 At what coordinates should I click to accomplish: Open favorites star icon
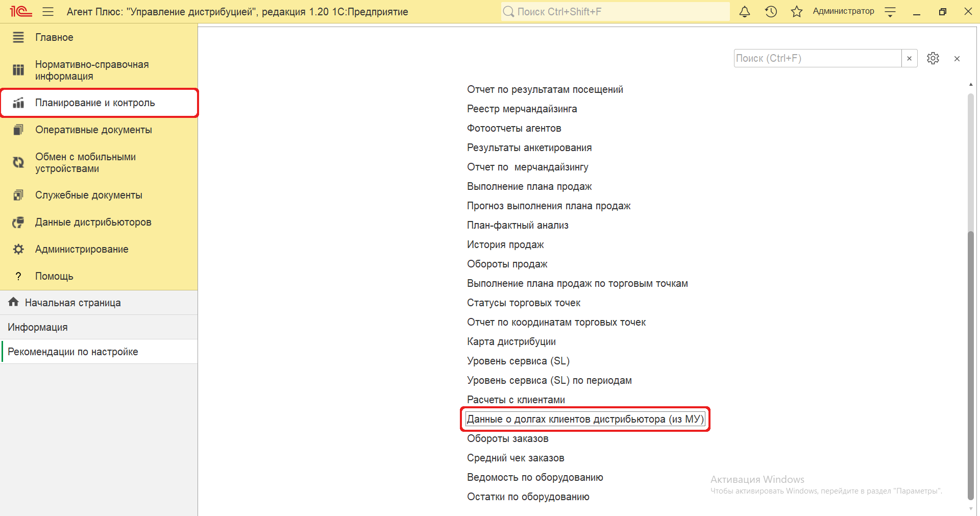pos(797,11)
